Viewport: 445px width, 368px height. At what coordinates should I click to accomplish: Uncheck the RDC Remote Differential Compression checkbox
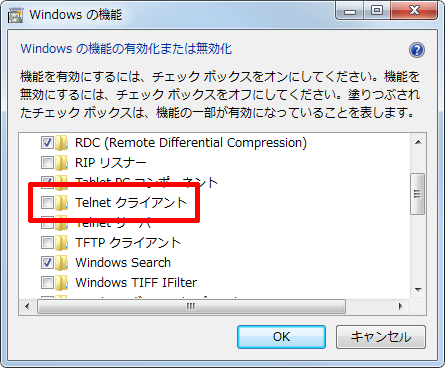point(47,142)
